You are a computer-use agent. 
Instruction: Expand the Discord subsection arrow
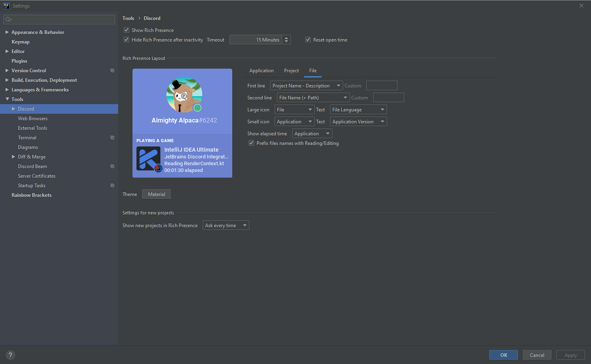click(13, 109)
